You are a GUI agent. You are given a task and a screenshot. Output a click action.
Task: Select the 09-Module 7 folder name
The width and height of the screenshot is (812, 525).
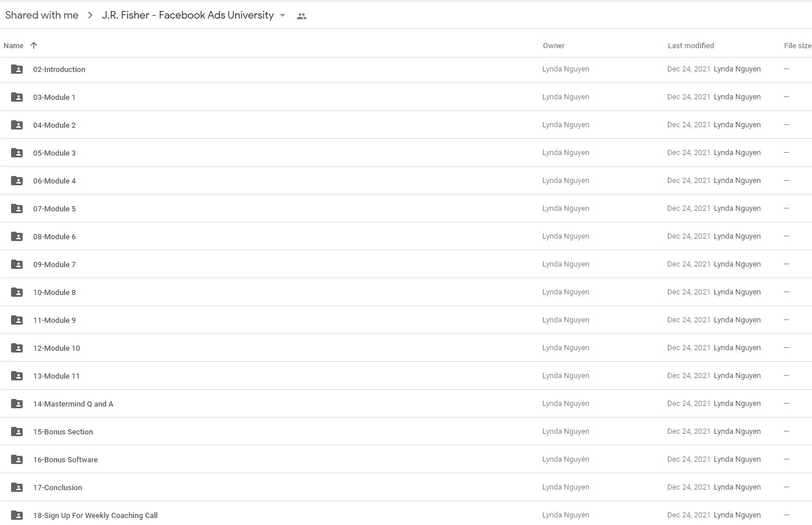(54, 264)
